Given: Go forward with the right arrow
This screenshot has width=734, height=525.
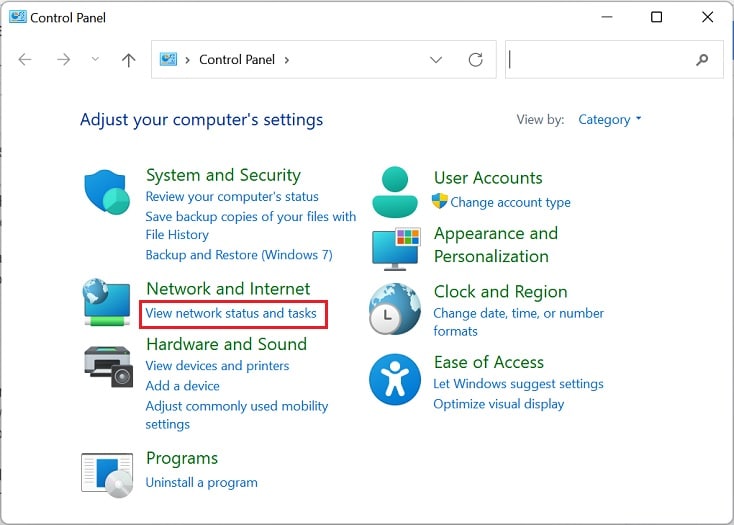Looking at the screenshot, I should 63,59.
